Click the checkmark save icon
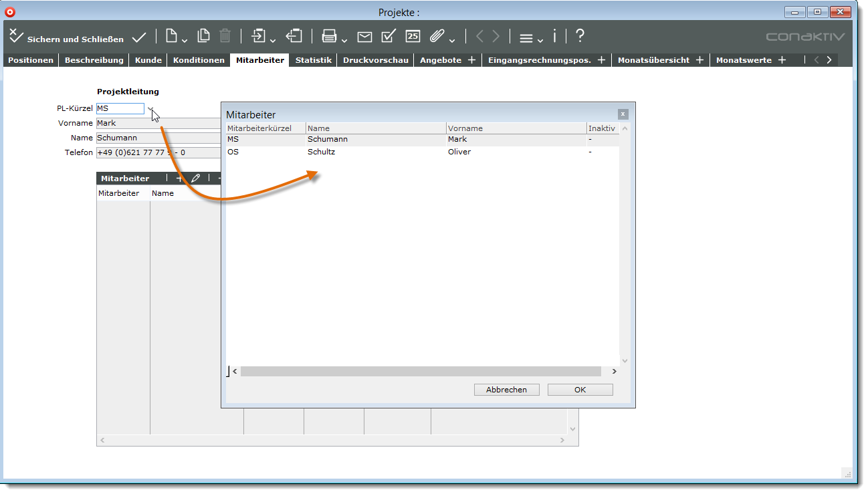The image size is (868, 494). (x=139, y=37)
